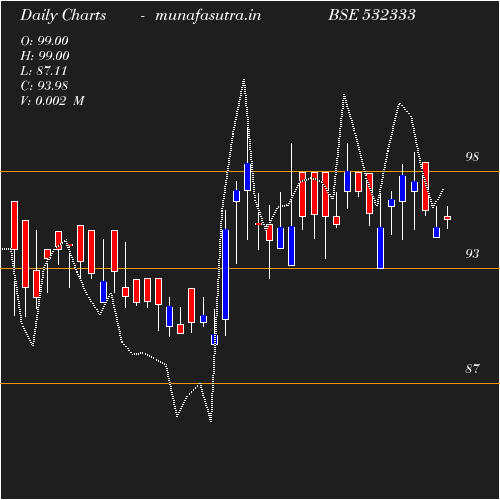Select the high value 'H: 99.00'
500x500 pixels.
click(45, 56)
